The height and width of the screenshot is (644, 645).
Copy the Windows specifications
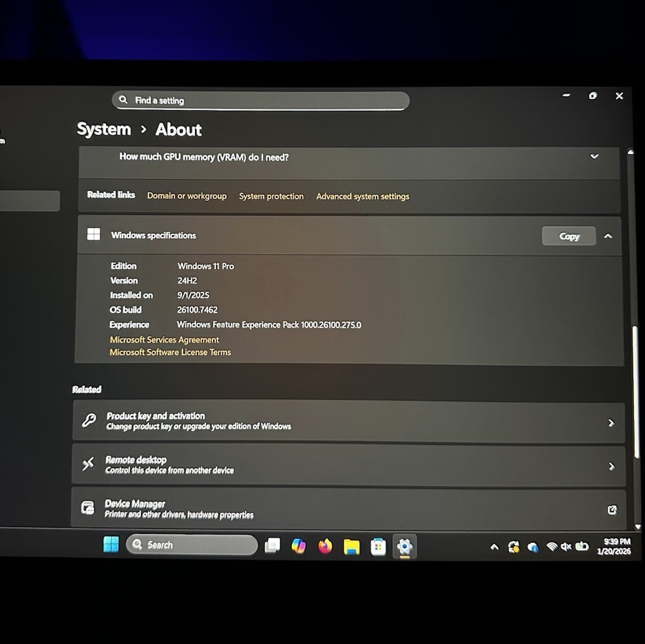click(569, 236)
